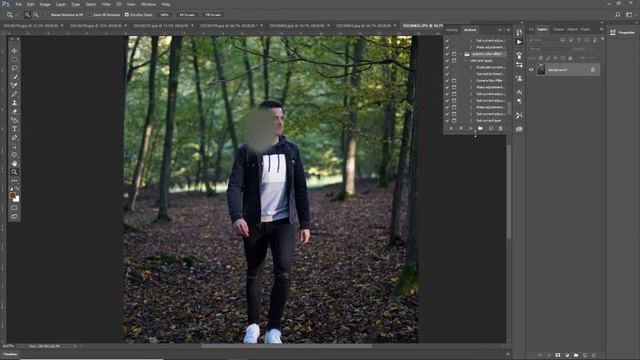Click Delete Layer trash icon in Layers panel
Viewport: 640px width, 360px height.
click(x=594, y=355)
